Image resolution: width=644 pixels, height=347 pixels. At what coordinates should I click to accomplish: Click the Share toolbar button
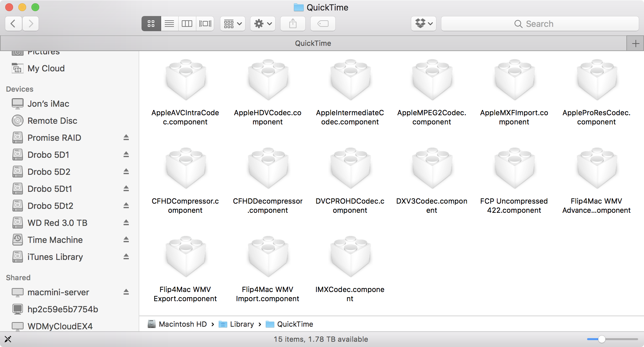293,24
